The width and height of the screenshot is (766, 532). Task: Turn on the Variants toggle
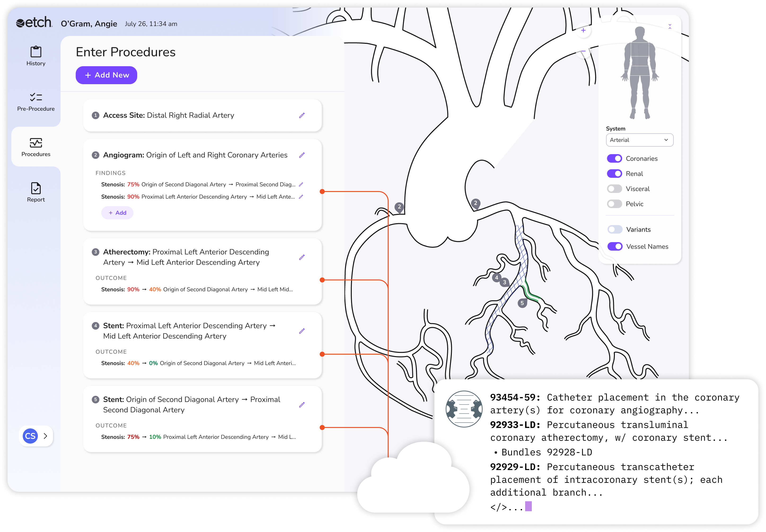[x=615, y=229]
